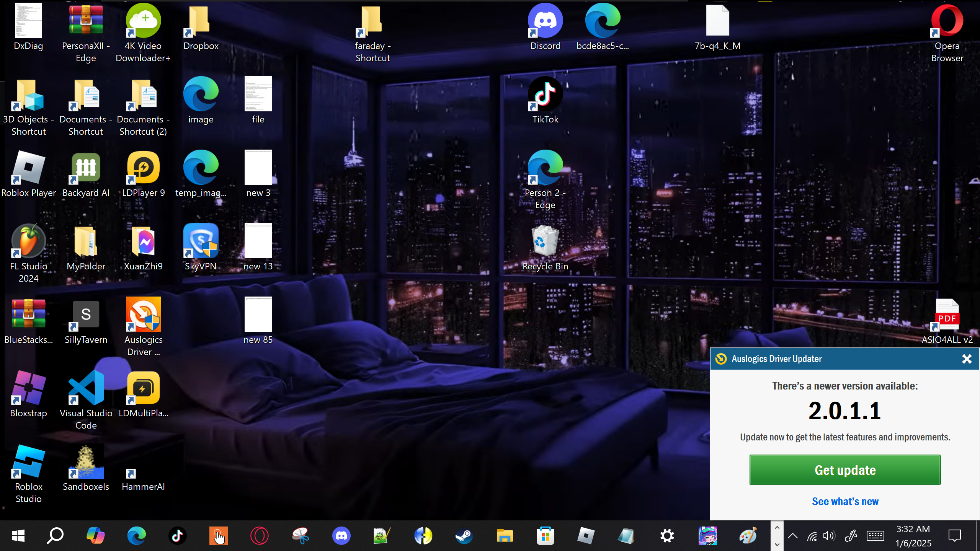Click the Get update button
The width and height of the screenshot is (980, 551).
pyautogui.click(x=845, y=470)
